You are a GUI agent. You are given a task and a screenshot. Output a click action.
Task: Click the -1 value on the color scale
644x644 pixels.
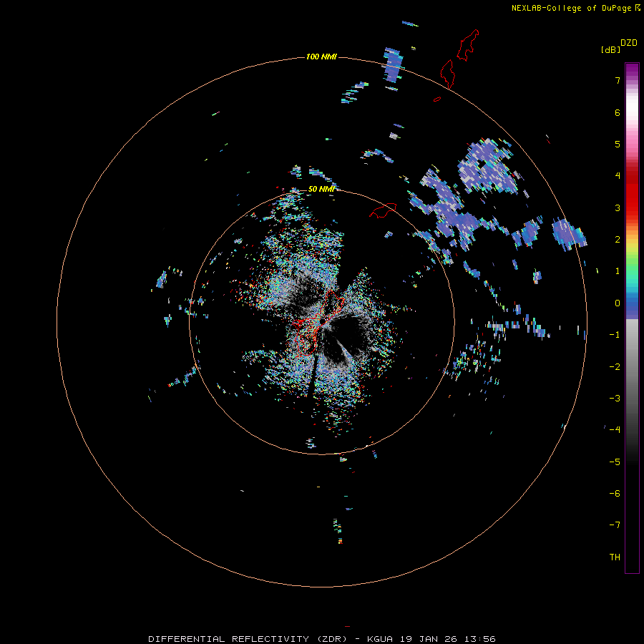pyautogui.click(x=615, y=335)
